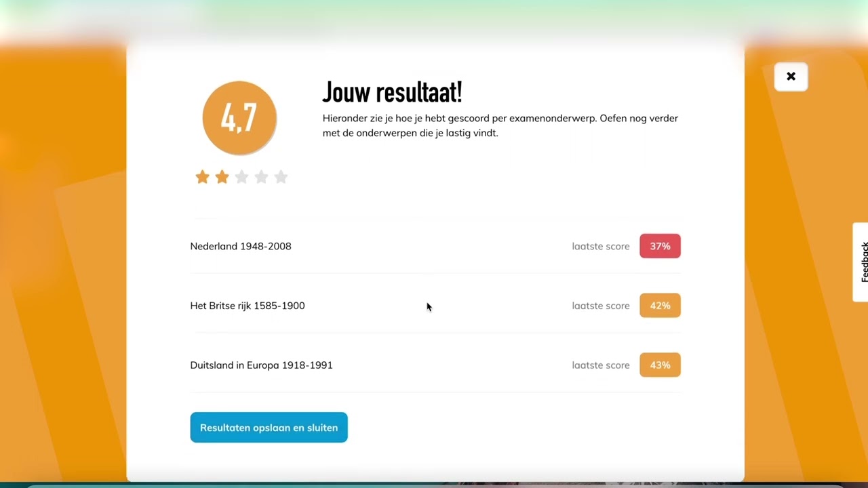
Task: Select Het Britse rijk 1585-1900 topic
Action: click(248, 306)
